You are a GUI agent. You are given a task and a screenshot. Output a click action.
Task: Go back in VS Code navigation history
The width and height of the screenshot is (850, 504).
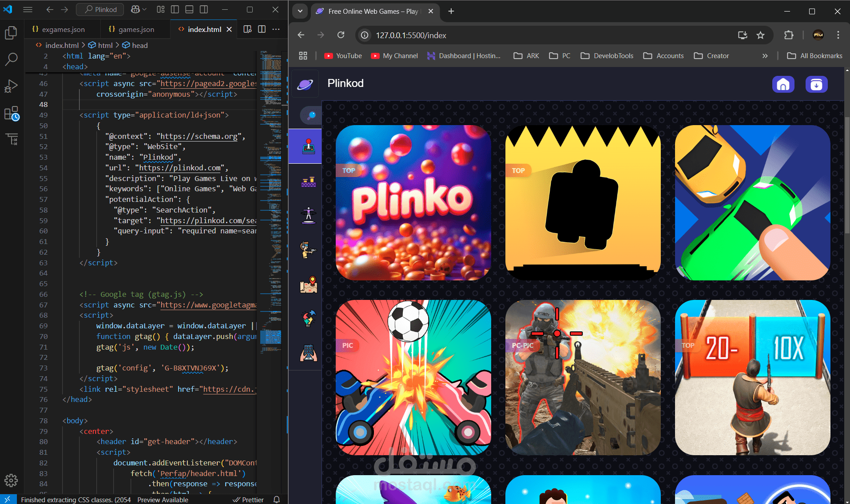pos(50,9)
